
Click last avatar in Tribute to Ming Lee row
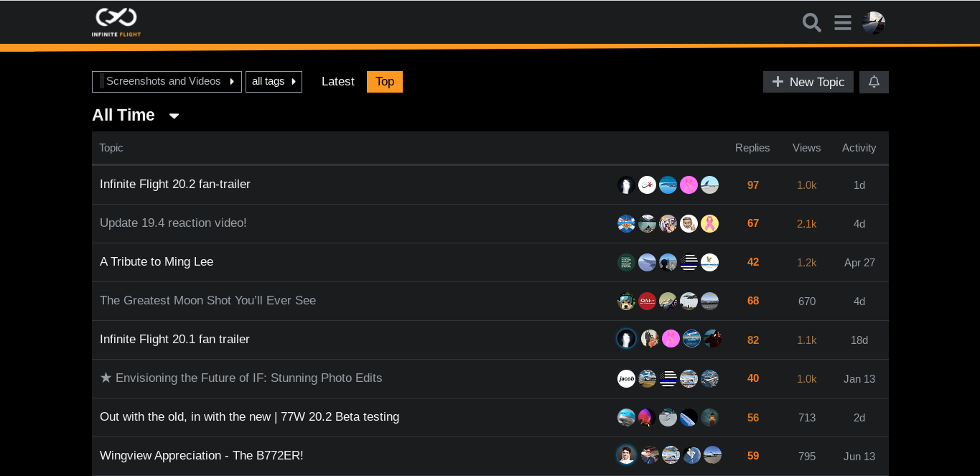pyautogui.click(x=709, y=263)
